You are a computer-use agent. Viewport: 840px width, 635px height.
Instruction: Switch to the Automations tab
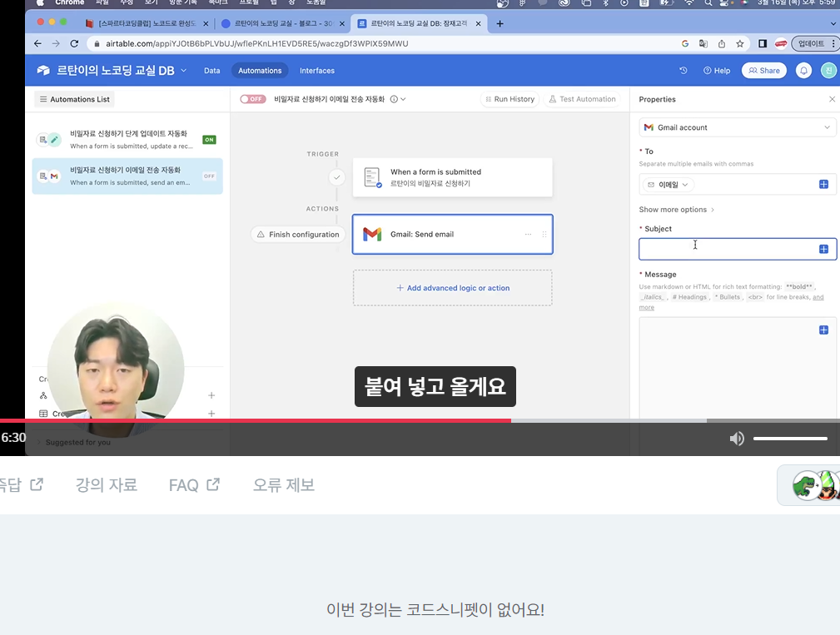pyautogui.click(x=260, y=71)
